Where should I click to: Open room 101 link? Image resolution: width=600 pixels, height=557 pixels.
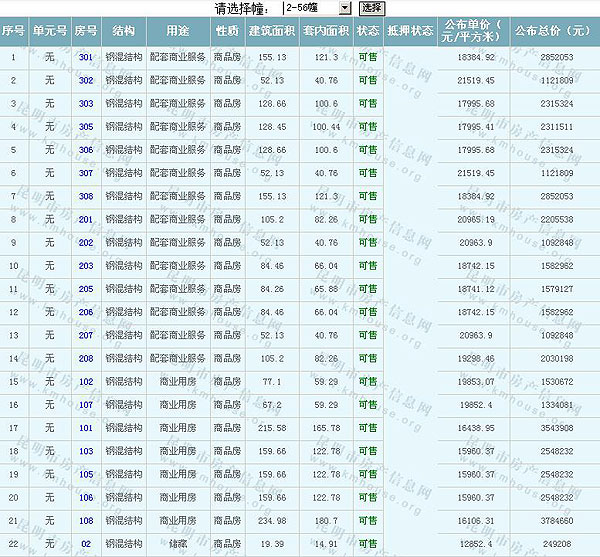point(86,427)
